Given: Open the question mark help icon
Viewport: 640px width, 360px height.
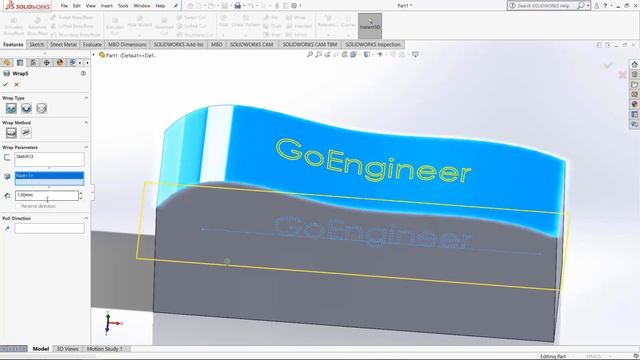Looking at the screenshot, I should point(605,6).
